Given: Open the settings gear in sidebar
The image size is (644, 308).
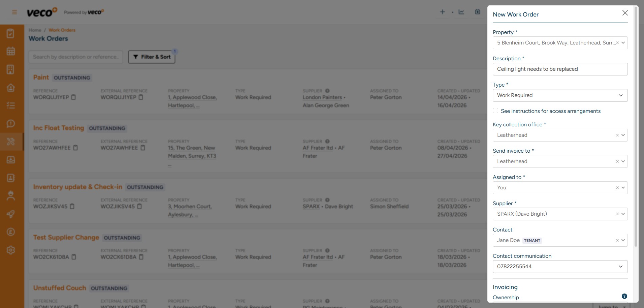Looking at the screenshot, I should click(11, 250).
